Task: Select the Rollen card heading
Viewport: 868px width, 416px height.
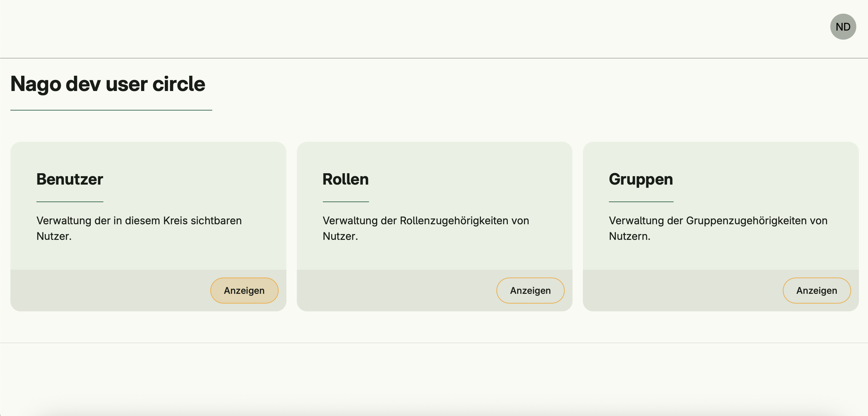Action: pyautogui.click(x=345, y=179)
